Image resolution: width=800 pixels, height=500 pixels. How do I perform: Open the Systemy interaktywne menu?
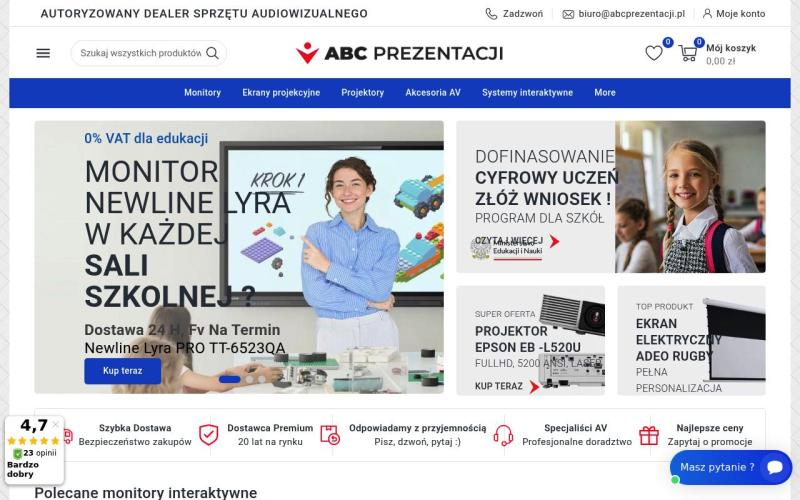tap(527, 93)
